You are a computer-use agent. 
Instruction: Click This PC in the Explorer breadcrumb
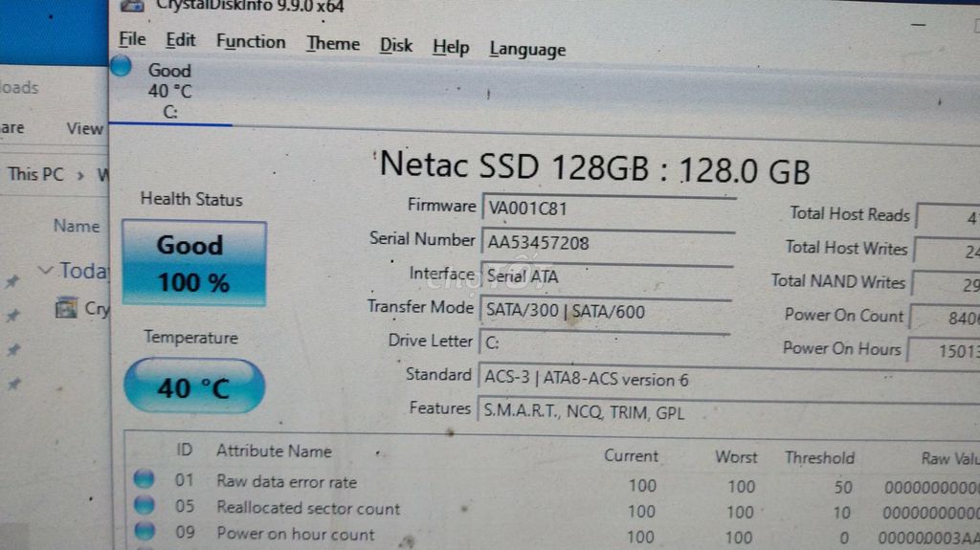click(x=35, y=174)
